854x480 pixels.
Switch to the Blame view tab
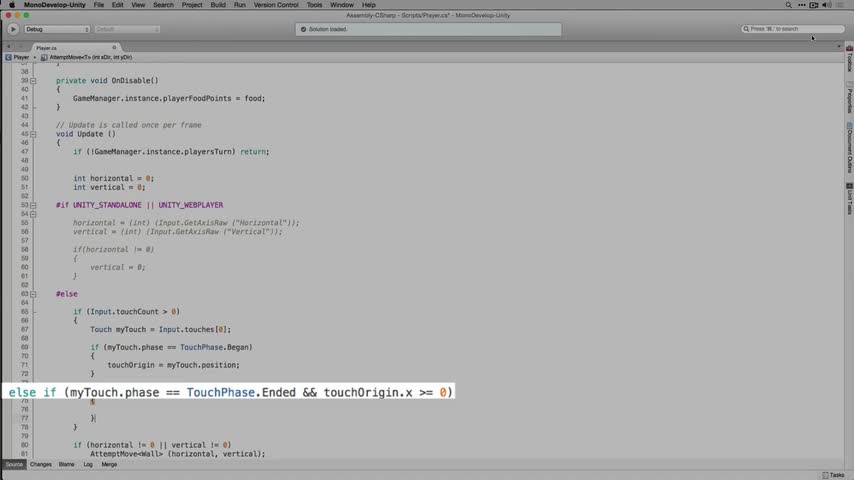click(66, 464)
